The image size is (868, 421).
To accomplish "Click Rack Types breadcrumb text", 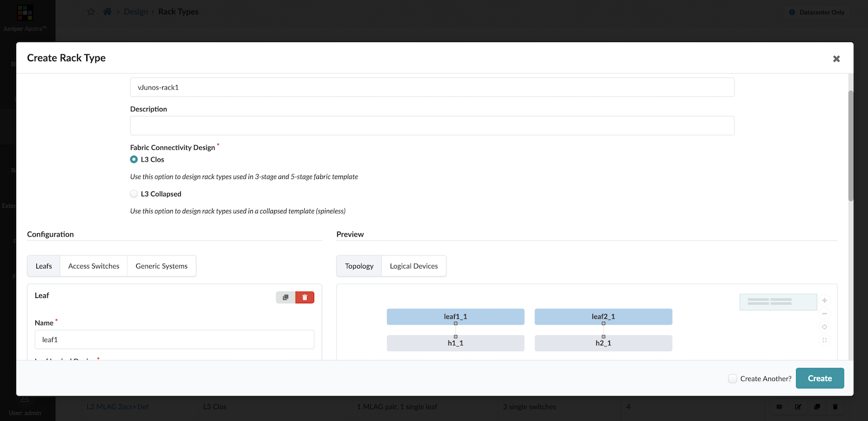I will [178, 12].
